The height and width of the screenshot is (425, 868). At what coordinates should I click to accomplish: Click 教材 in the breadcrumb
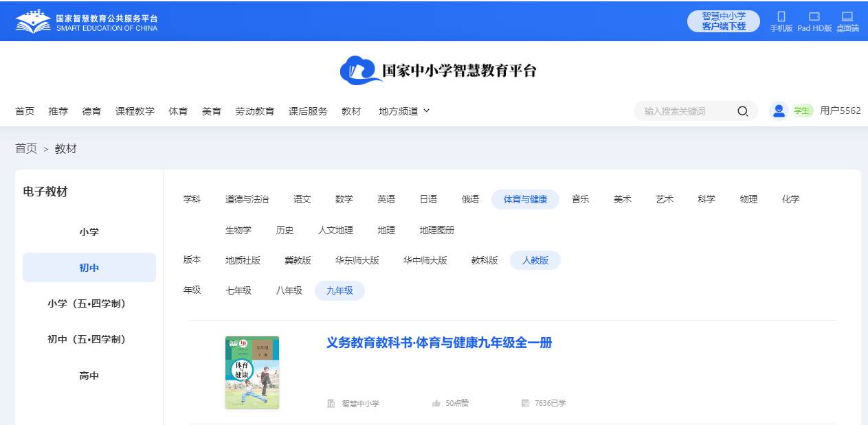tap(66, 149)
